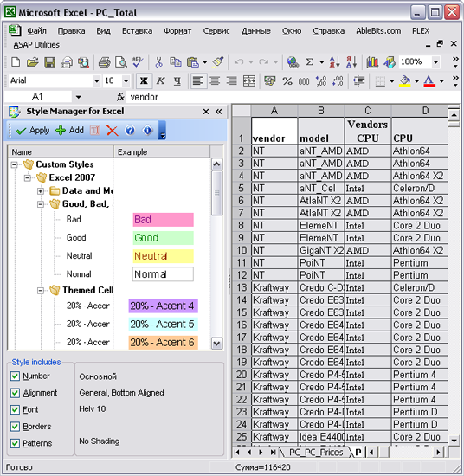
Task: Toggle the Borders checkbox
Action: pos(15,427)
